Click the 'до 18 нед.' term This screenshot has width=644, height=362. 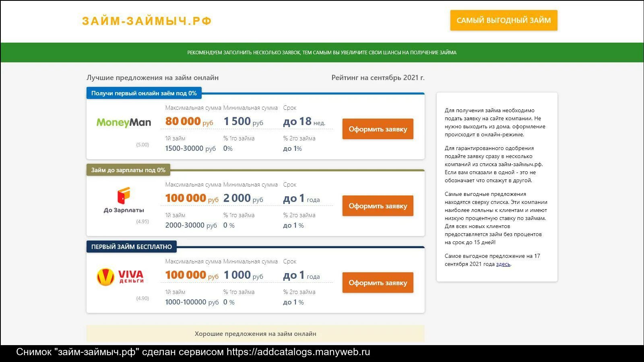coord(304,121)
